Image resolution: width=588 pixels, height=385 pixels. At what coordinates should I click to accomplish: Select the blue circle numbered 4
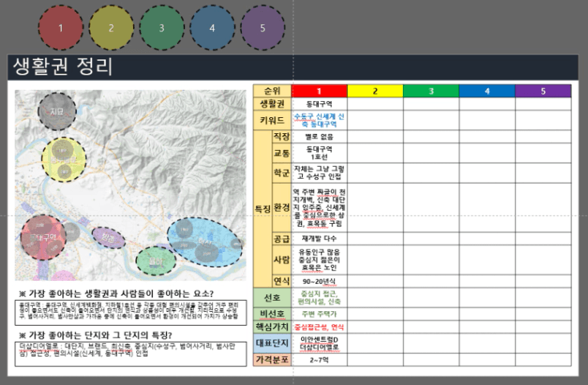click(212, 28)
